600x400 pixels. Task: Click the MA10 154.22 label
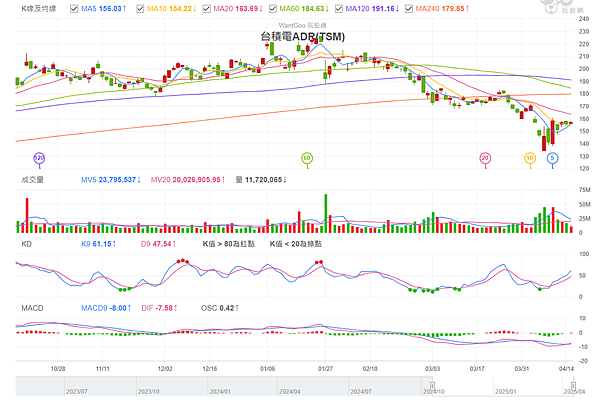click(172, 9)
